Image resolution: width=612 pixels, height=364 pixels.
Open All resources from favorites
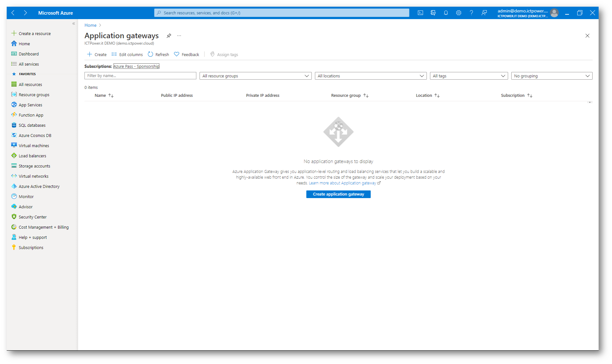(x=27, y=84)
